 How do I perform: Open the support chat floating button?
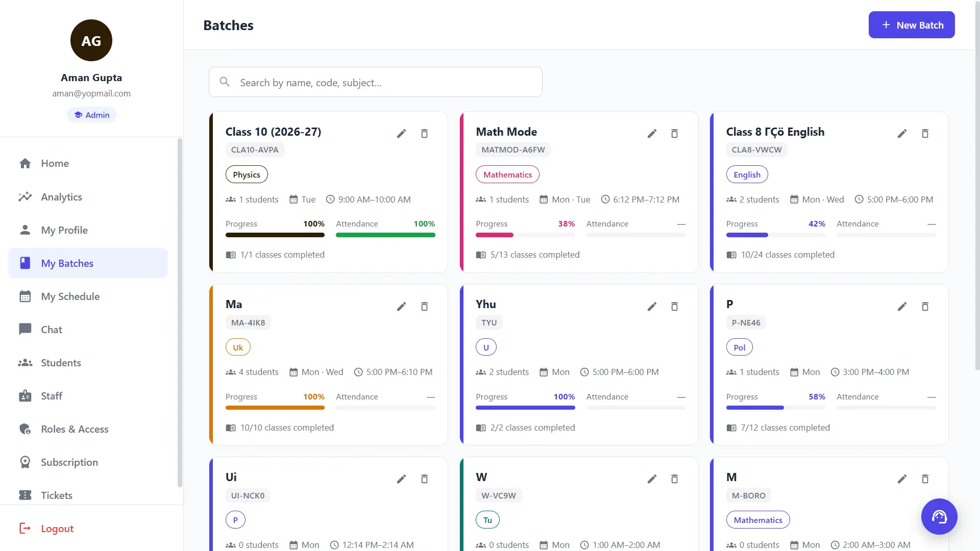click(x=939, y=516)
